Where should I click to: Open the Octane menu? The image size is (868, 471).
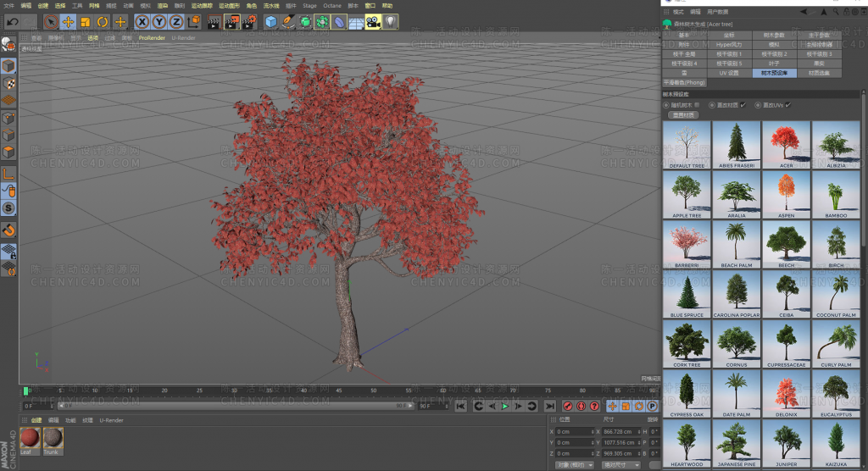[332, 5]
